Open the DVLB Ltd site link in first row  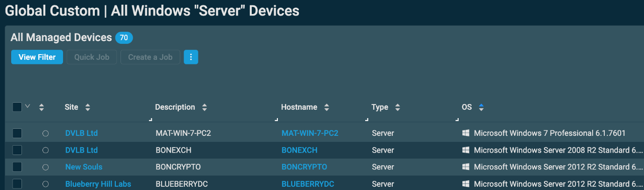[81, 134]
